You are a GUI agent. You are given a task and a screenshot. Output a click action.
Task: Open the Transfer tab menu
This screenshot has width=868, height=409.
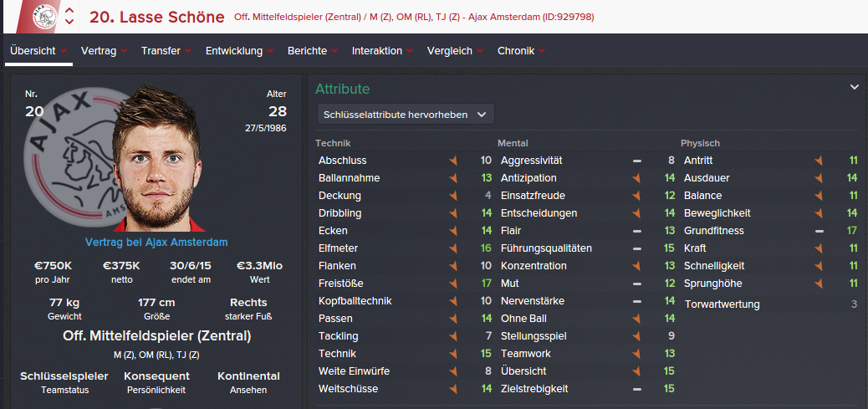166,51
